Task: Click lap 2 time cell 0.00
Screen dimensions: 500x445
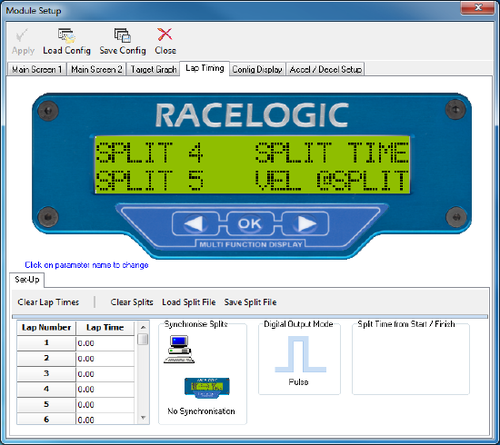Action: [x=105, y=359]
